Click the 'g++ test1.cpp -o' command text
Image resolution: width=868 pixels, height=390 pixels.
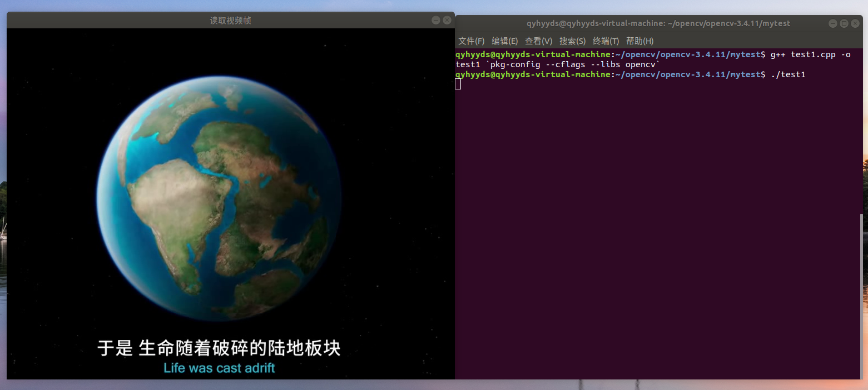tap(810, 54)
